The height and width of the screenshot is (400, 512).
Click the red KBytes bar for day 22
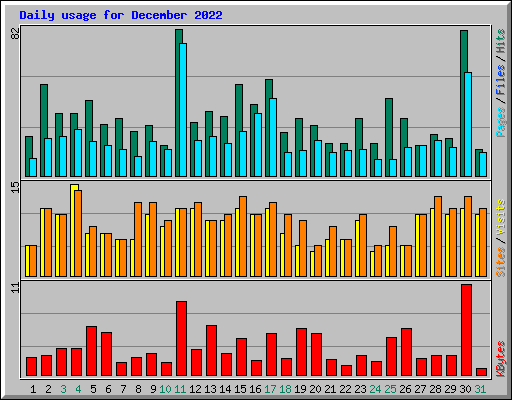click(346, 371)
